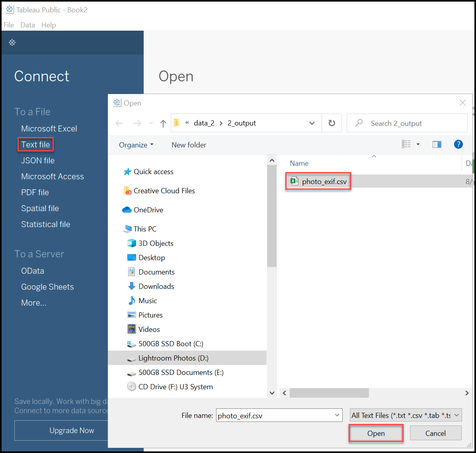The image size is (476, 453).
Task: Expand the address bar path dropdown
Action: 312,123
